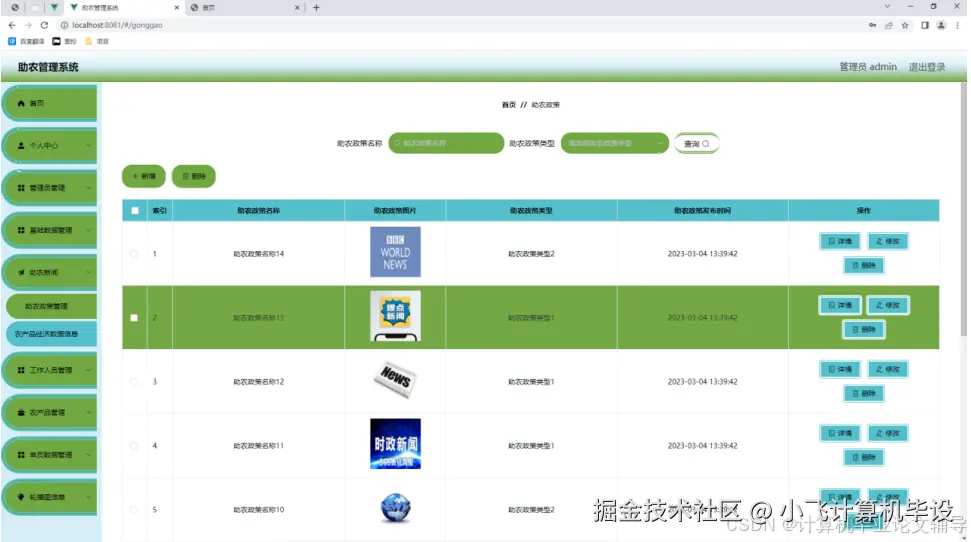Click the 时政新闻 thumbnail image

[395, 444]
